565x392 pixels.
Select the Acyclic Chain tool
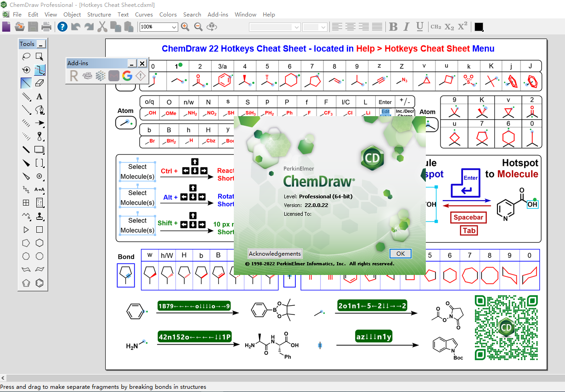pos(26,216)
